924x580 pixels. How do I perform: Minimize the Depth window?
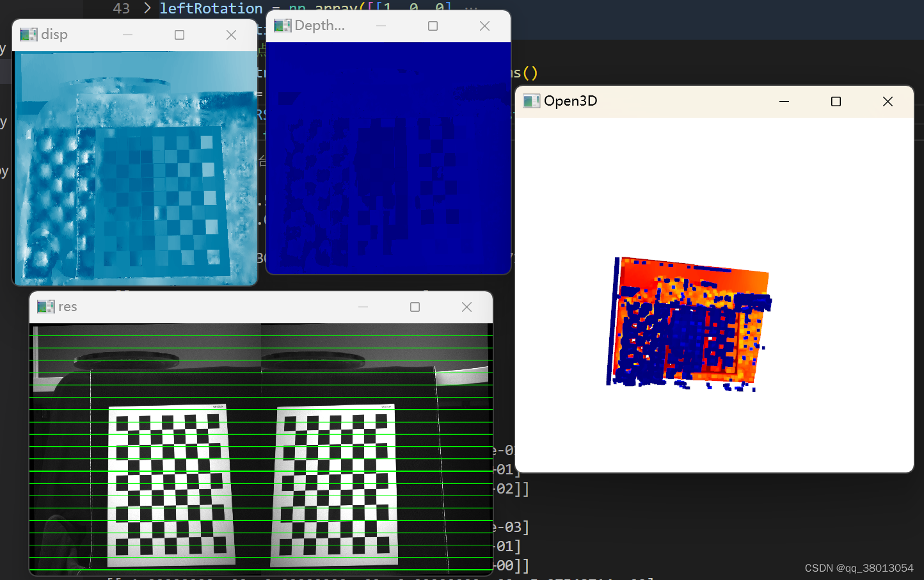click(x=381, y=26)
